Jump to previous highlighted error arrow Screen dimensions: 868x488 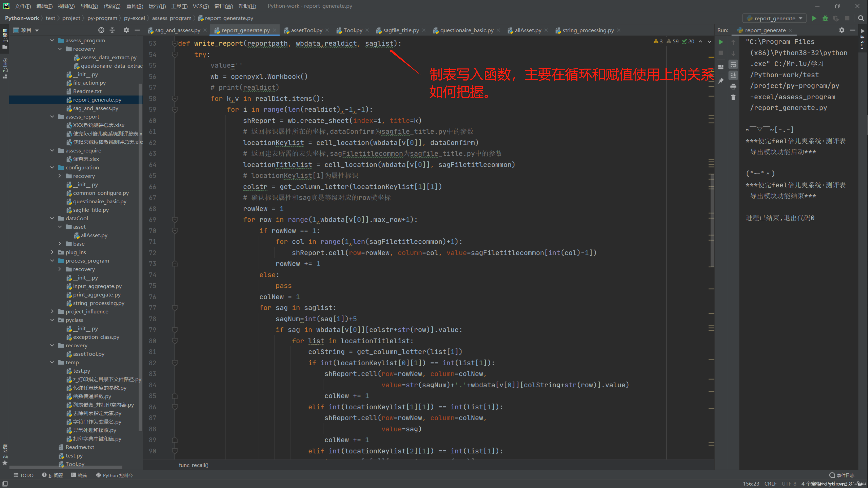[x=701, y=42]
